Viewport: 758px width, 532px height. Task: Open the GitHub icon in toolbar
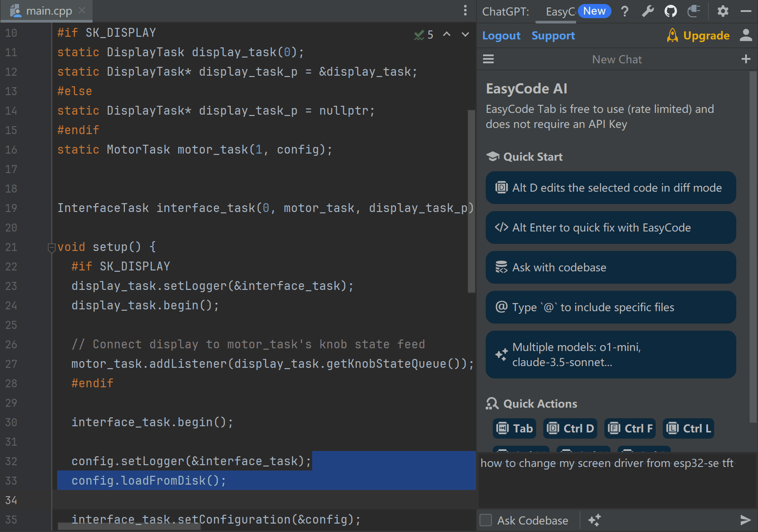(670, 11)
